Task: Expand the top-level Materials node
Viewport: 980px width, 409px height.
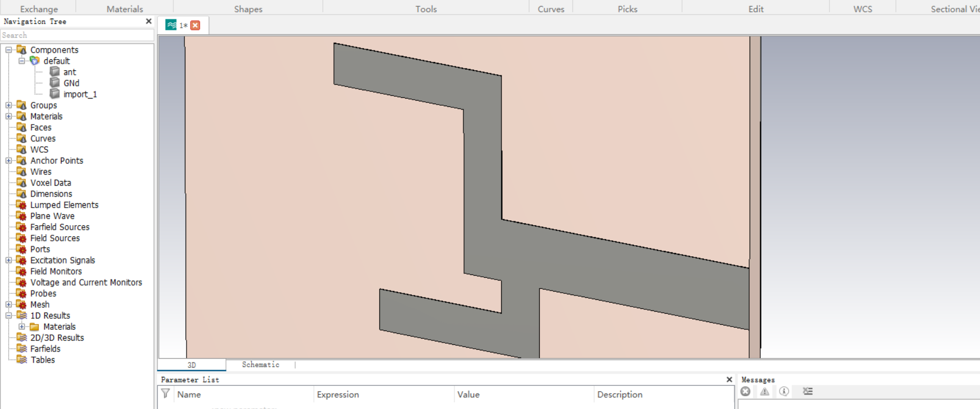Action: [x=9, y=116]
